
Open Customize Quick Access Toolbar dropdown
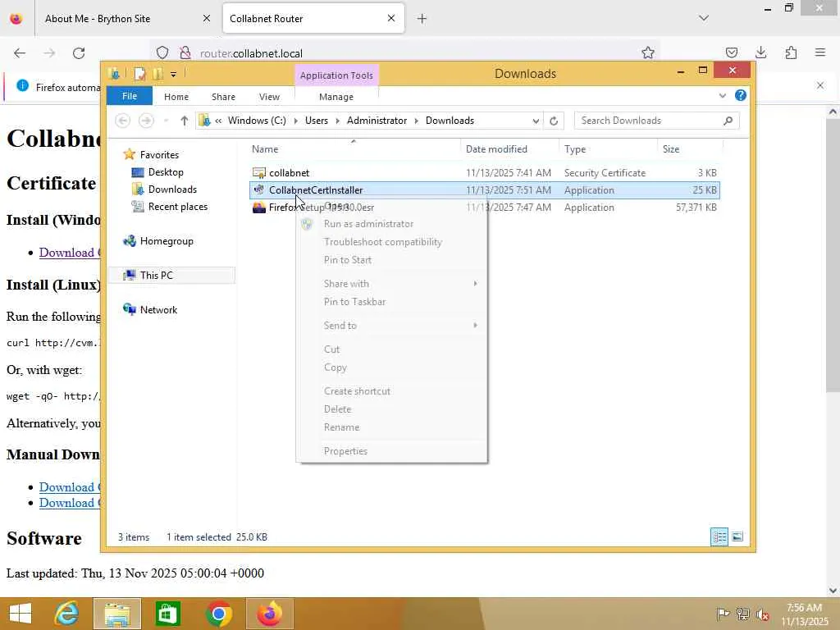click(174, 75)
